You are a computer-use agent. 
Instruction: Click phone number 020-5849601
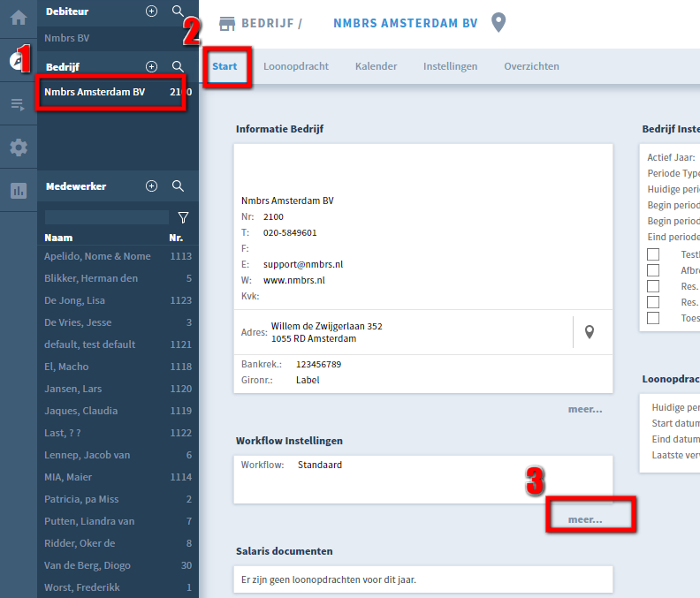tap(290, 233)
